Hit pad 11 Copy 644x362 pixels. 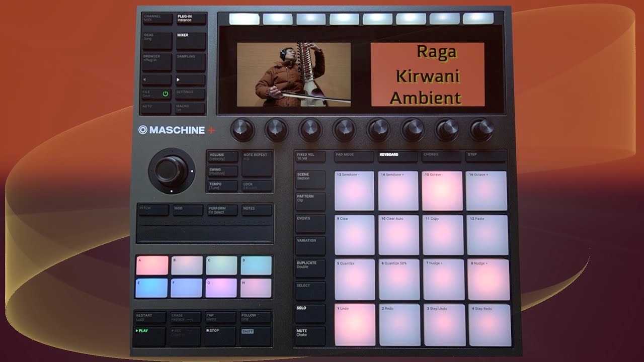click(443, 235)
